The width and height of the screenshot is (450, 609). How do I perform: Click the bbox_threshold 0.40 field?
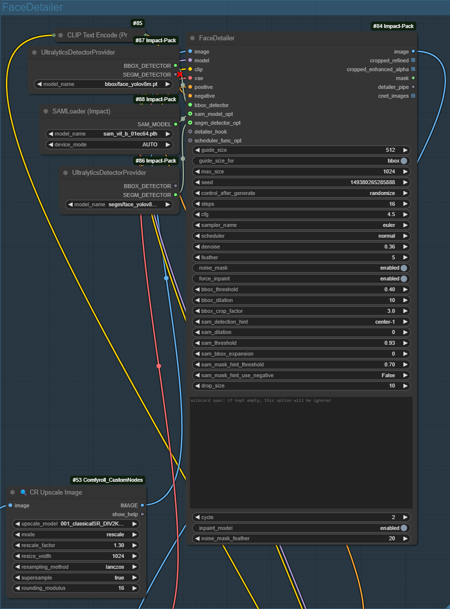coord(301,290)
